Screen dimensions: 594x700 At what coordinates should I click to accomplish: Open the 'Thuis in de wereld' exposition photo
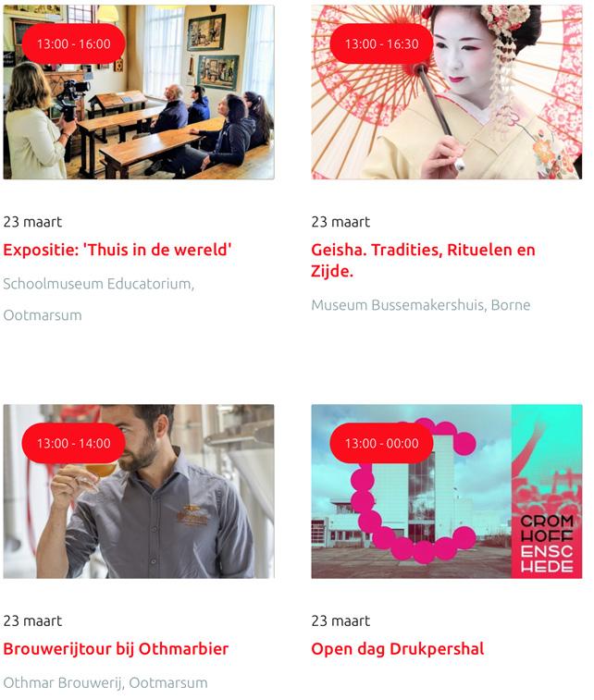point(139,92)
